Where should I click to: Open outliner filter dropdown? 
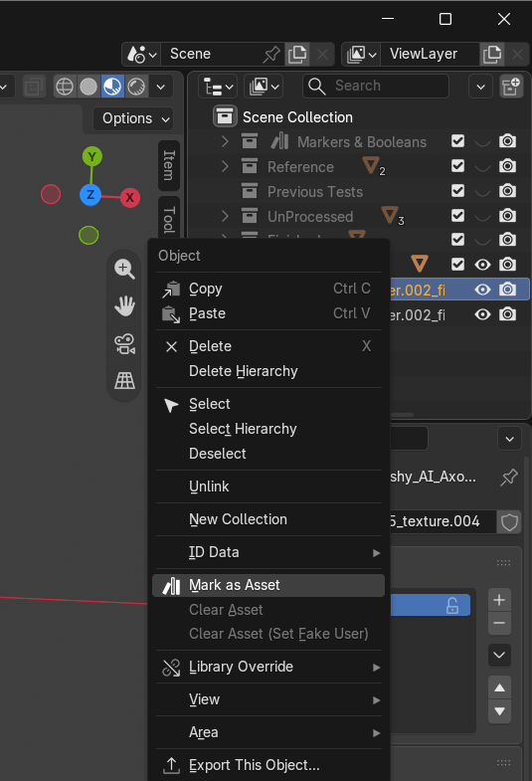pyautogui.click(x=480, y=87)
